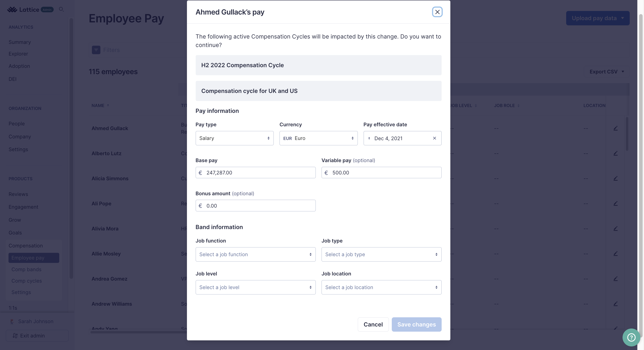Viewport: 644px width, 350px height.
Task: Click the search magnifier icon
Action: [x=61, y=9]
